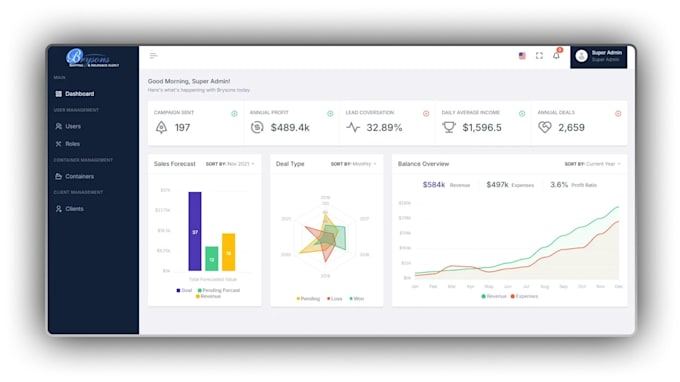Click the Sales Forecast card title
Screen dimensions: 680x382
[x=175, y=164]
